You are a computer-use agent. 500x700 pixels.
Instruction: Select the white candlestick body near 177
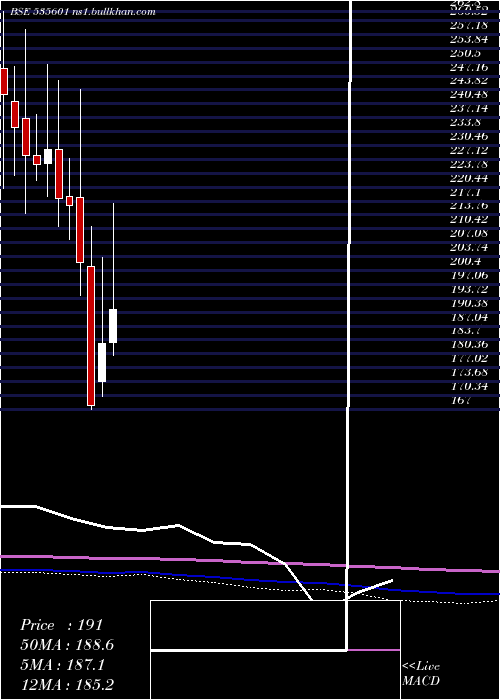(x=102, y=362)
